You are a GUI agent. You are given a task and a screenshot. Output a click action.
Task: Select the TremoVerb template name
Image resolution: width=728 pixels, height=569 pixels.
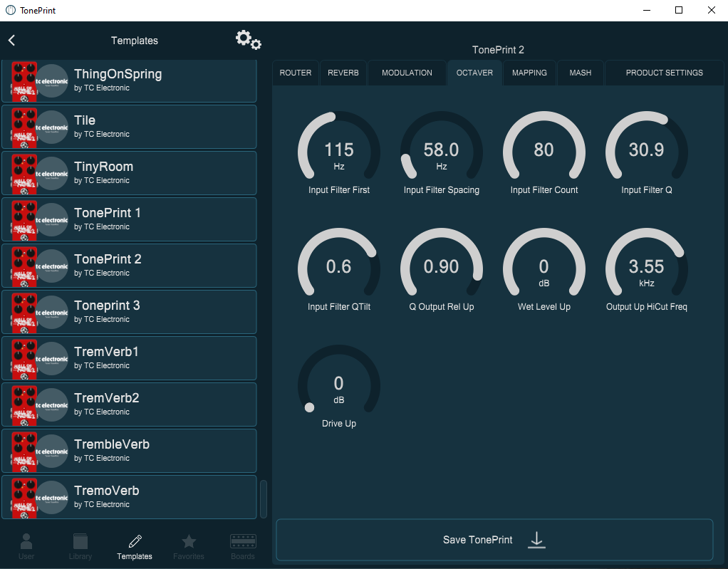107,491
